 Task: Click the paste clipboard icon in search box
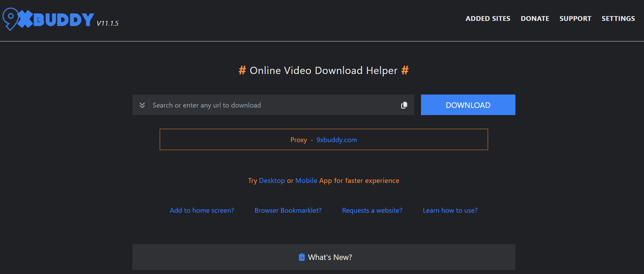(404, 105)
